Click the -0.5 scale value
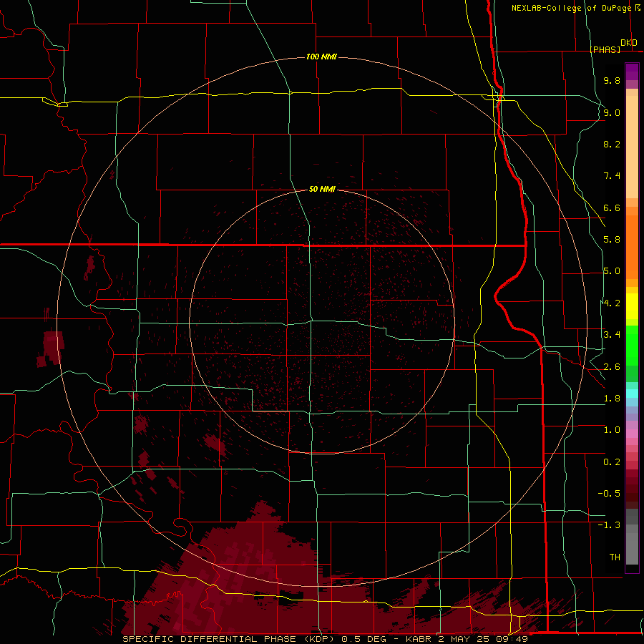The width and height of the screenshot is (644, 644). tap(609, 494)
